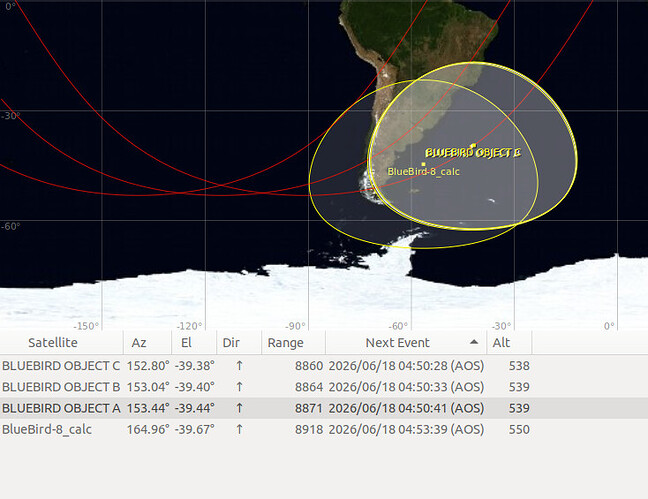Click direction arrow for BLUEBIRD OBJECT C

coord(239,366)
